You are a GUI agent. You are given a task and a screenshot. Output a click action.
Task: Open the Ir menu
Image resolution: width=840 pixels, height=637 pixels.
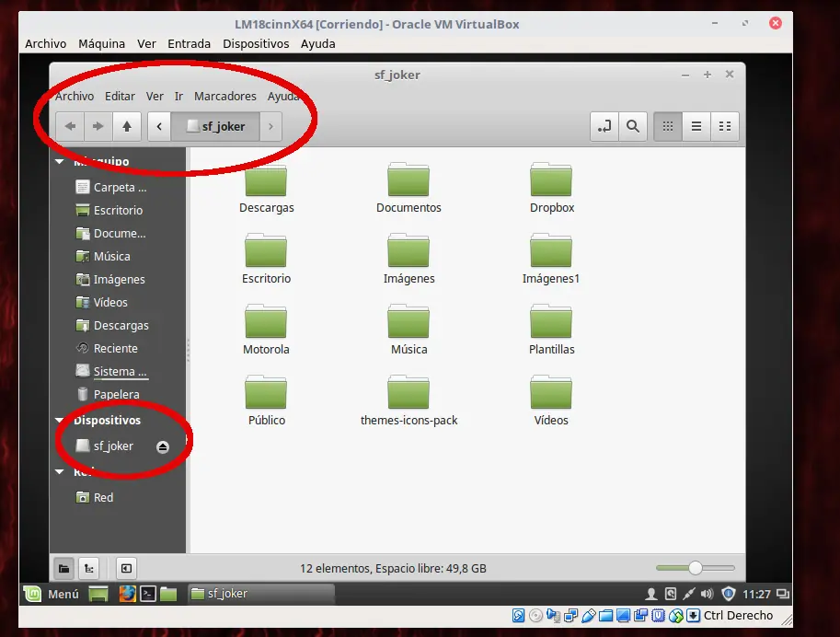pos(178,96)
